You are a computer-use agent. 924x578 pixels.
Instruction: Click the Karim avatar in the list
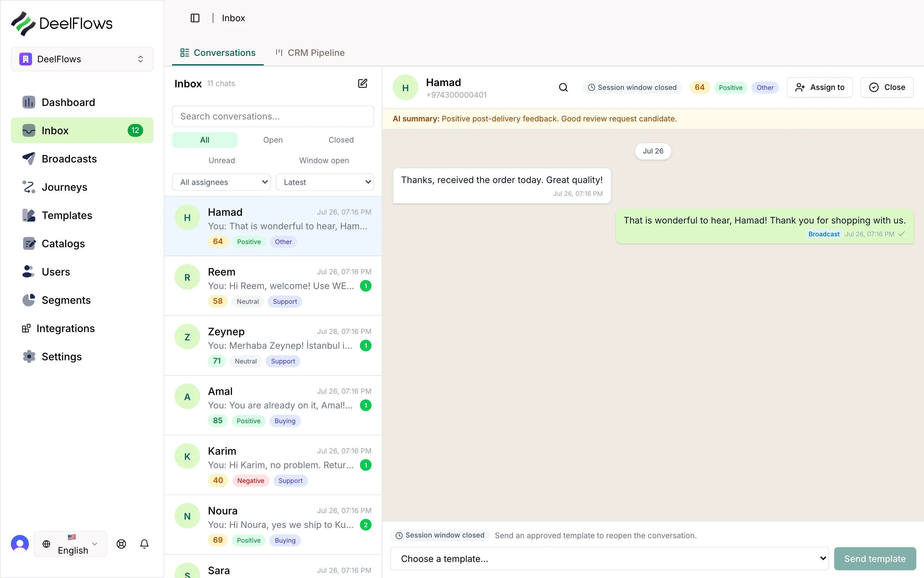click(187, 456)
